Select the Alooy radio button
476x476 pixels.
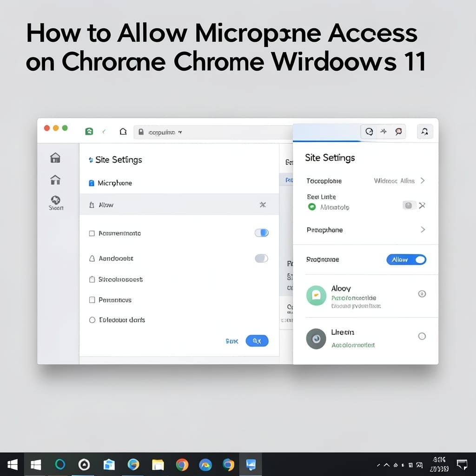pos(422,294)
